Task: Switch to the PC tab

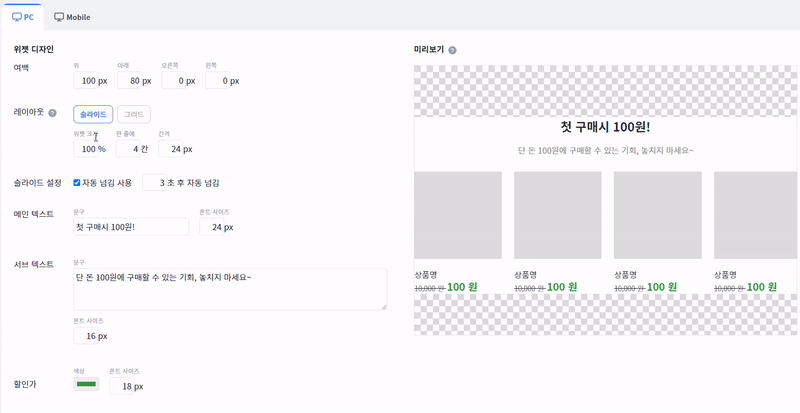Action: point(29,17)
